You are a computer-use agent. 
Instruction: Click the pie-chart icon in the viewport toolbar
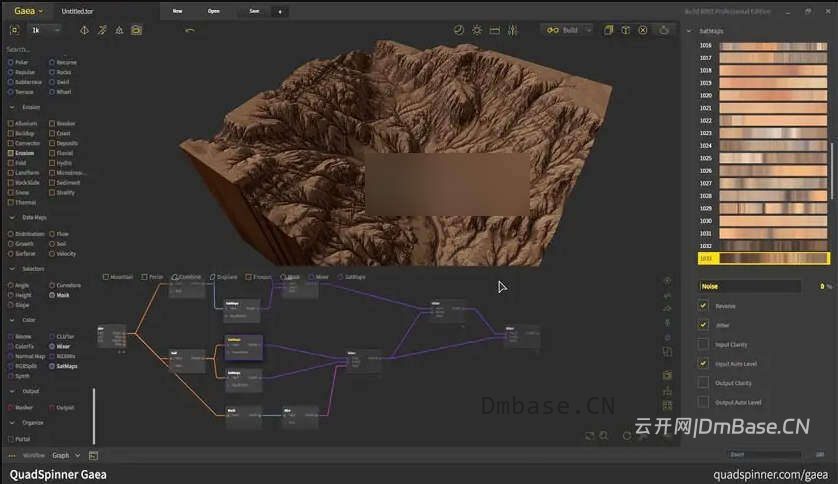(x=459, y=30)
